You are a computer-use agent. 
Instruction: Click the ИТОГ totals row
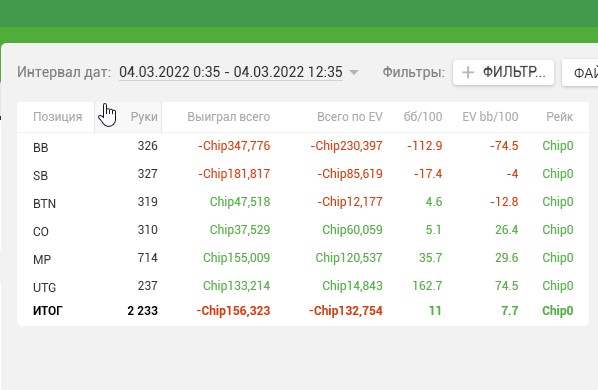pyautogui.click(x=303, y=311)
